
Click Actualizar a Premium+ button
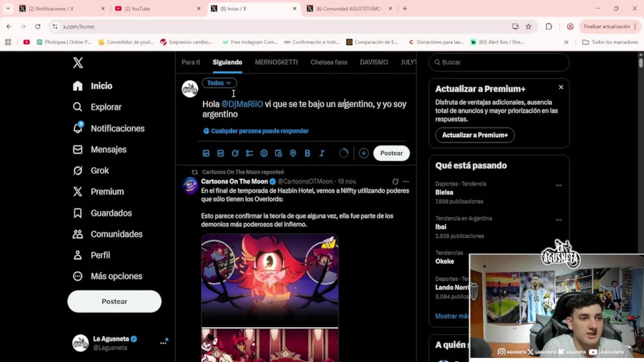(474, 135)
